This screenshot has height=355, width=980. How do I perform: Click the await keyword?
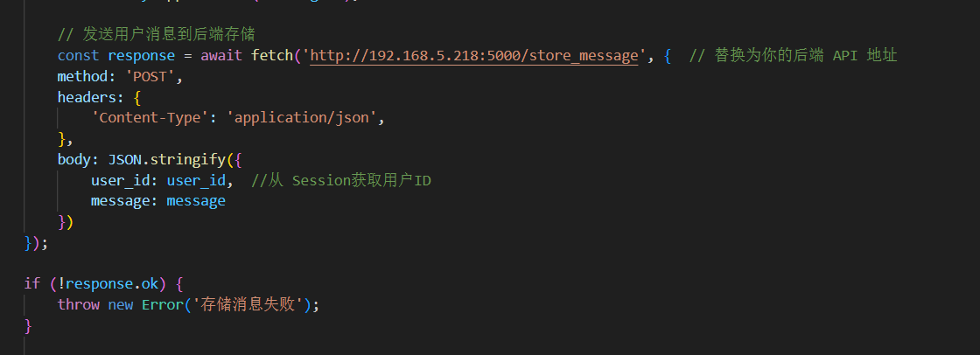pyautogui.click(x=221, y=56)
